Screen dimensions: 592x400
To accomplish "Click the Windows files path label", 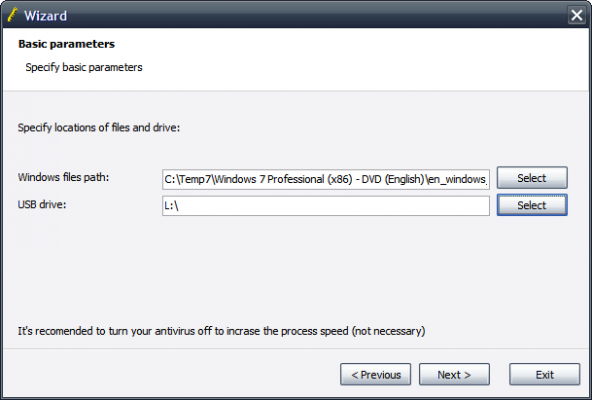I will click(x=63, y=177).
